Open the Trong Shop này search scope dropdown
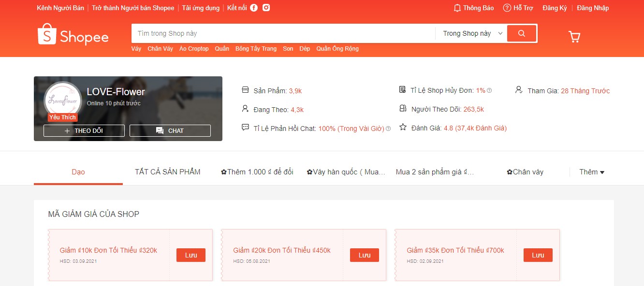 point(472,33)
